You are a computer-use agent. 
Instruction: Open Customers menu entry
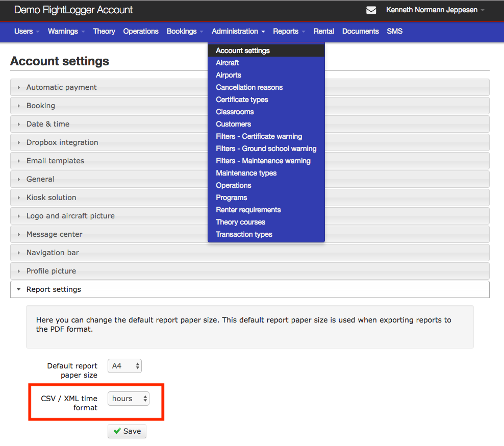tap(266, 124)
